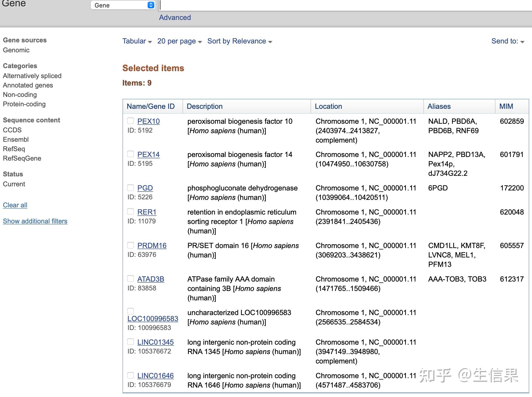The image size is (532, 397).
Task: Click the search text input field
Action: click(332, 5)
